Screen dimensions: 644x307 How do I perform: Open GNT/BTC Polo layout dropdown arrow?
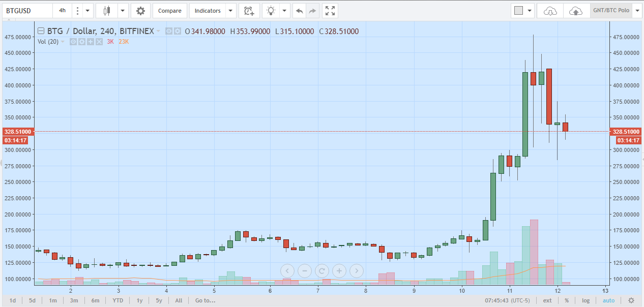637,11
